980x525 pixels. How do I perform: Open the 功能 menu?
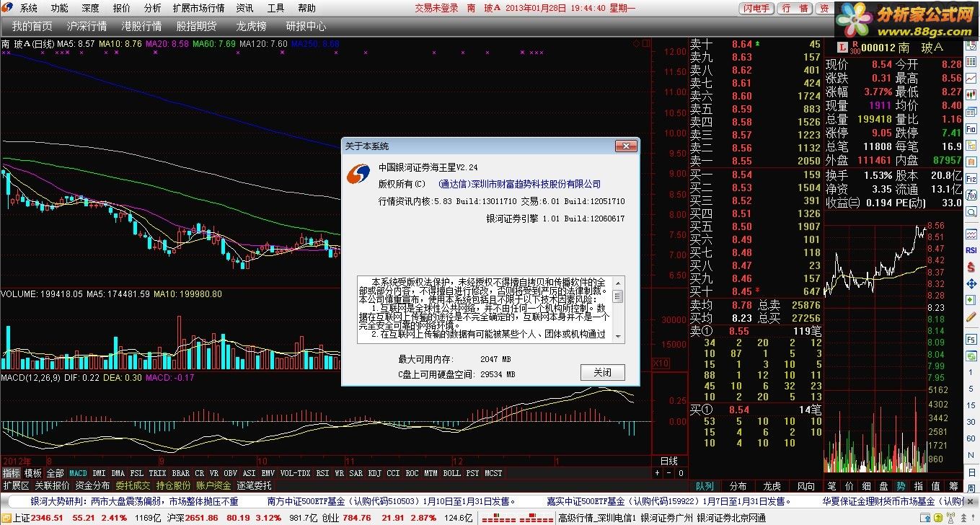pos(59,8)
